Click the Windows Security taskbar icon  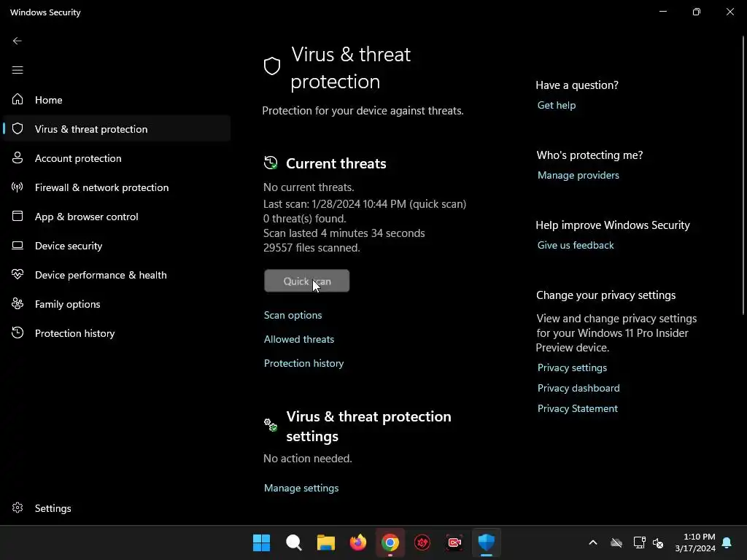tap(487, 542)
